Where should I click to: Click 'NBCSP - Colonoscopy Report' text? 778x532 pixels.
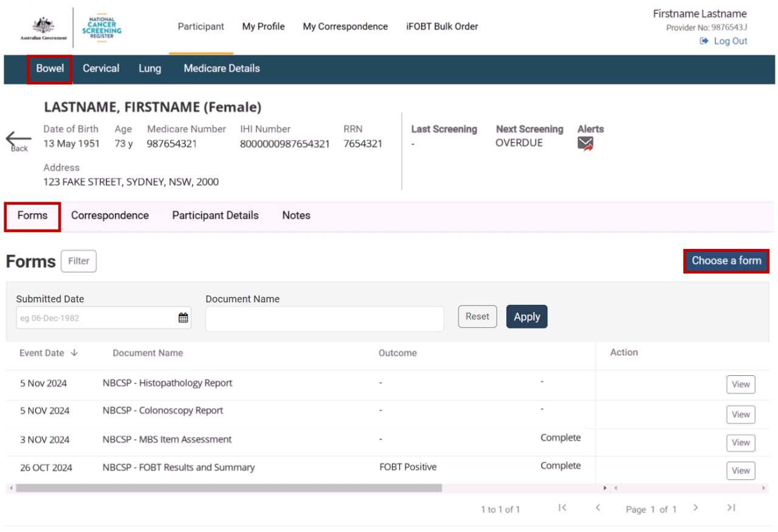click(163, 411)
